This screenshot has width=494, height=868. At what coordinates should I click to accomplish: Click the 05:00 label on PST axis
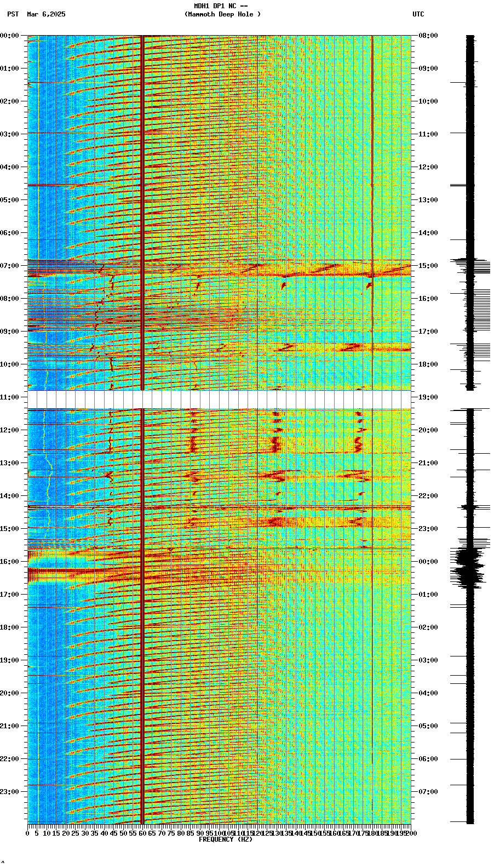(x=9, y=200)
